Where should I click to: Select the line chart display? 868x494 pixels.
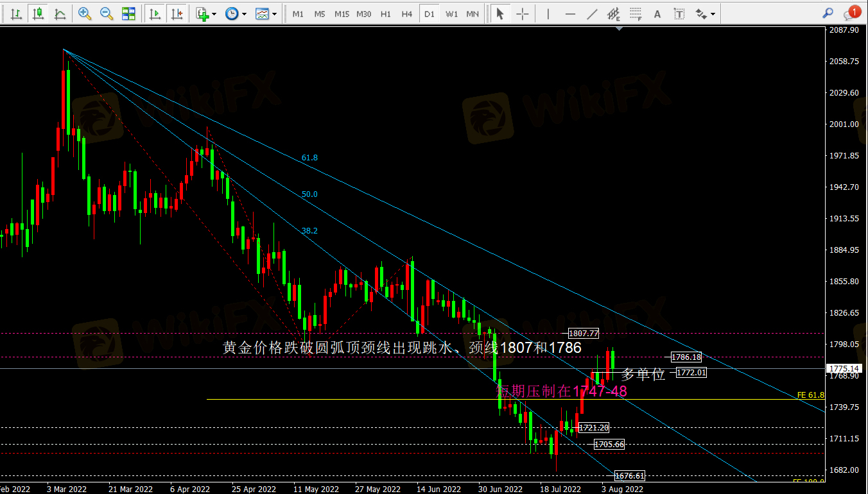[x=60, y=13]
